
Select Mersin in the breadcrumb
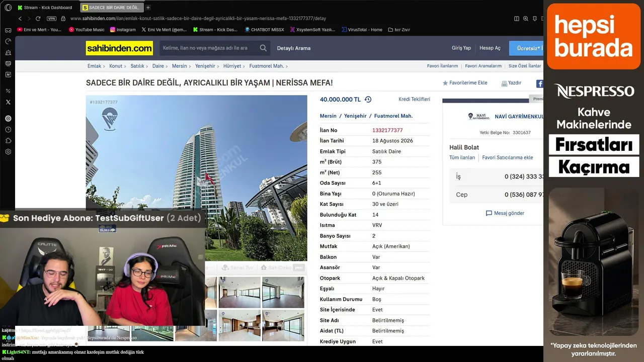click(x=179, y=66)
